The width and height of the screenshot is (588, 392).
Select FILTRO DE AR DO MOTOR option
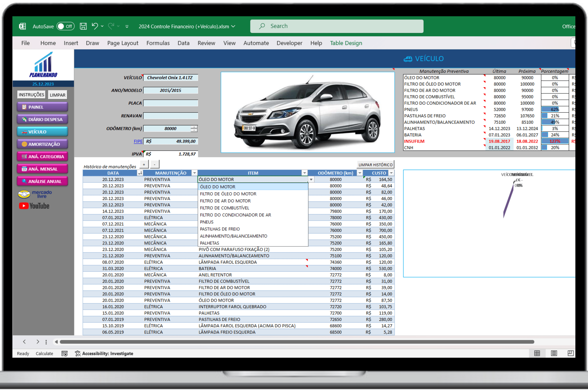(253, 201)
